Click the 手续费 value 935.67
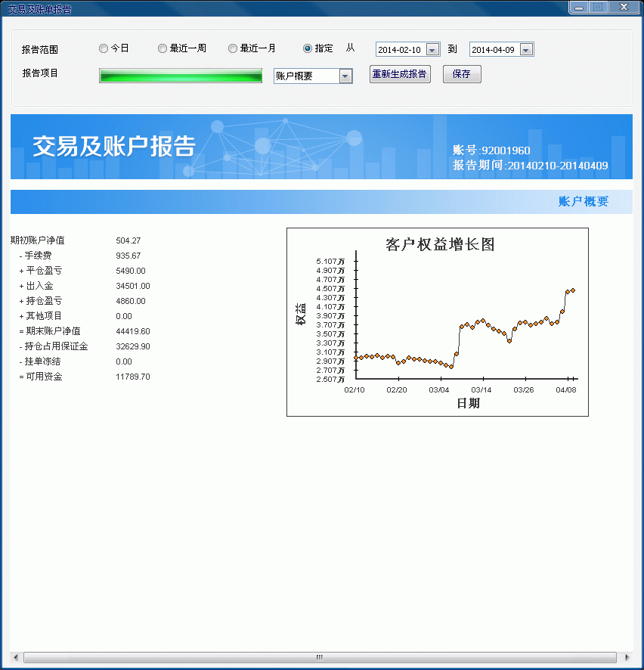The image size is (644, 670). [128, 256]
